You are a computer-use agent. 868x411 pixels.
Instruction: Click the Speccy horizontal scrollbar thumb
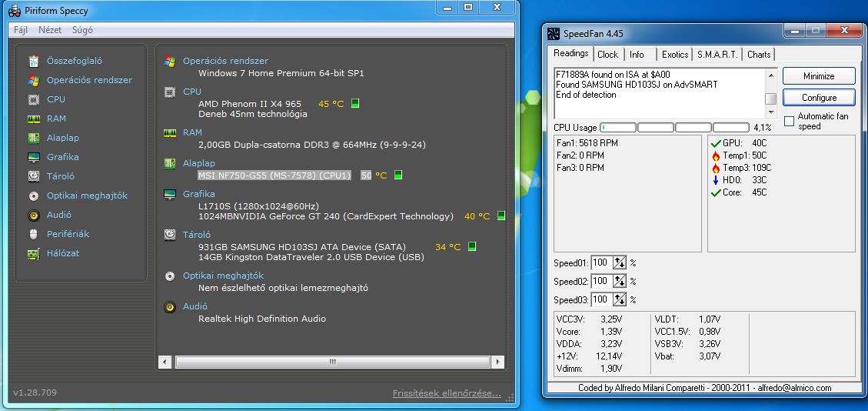(332, 363)
